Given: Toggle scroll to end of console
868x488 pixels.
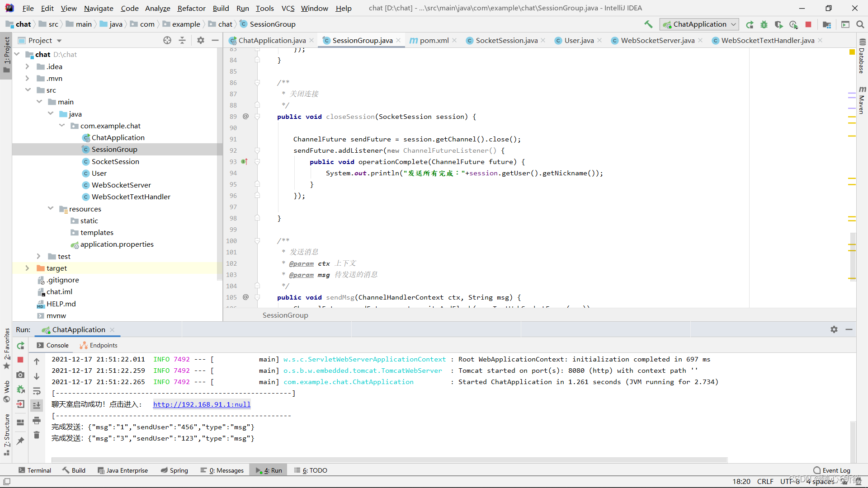Looking at the screenshot, I should click(x=37, y=405).
